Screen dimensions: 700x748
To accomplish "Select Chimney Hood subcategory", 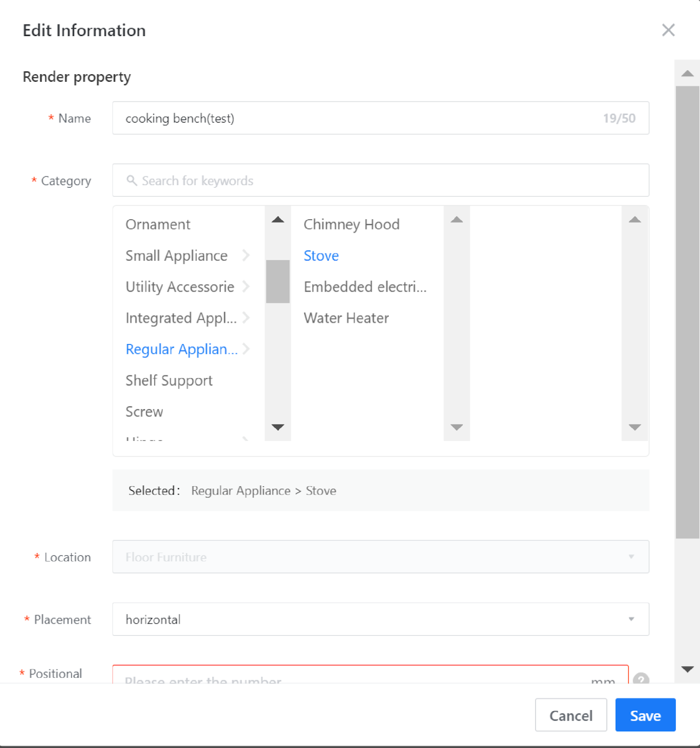I will coord(351,224).
